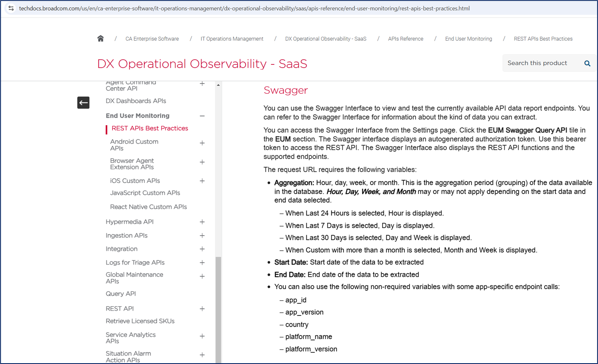Click the browser address bar URL
The width and height of the screenshot is (598, 364).
(x=244, y=8)
